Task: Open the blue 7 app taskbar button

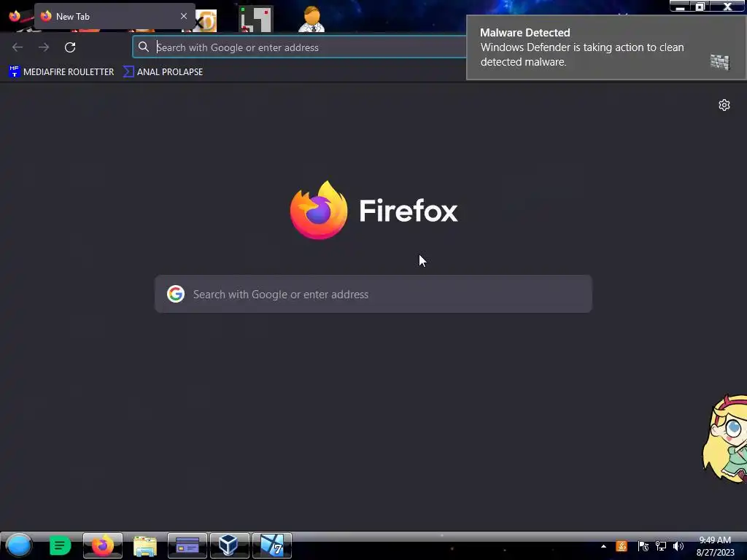Action: (271, 545)
